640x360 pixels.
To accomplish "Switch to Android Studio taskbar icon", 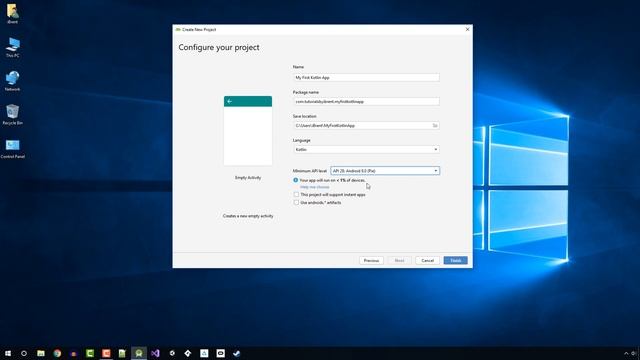I will [x=139, y=353].
